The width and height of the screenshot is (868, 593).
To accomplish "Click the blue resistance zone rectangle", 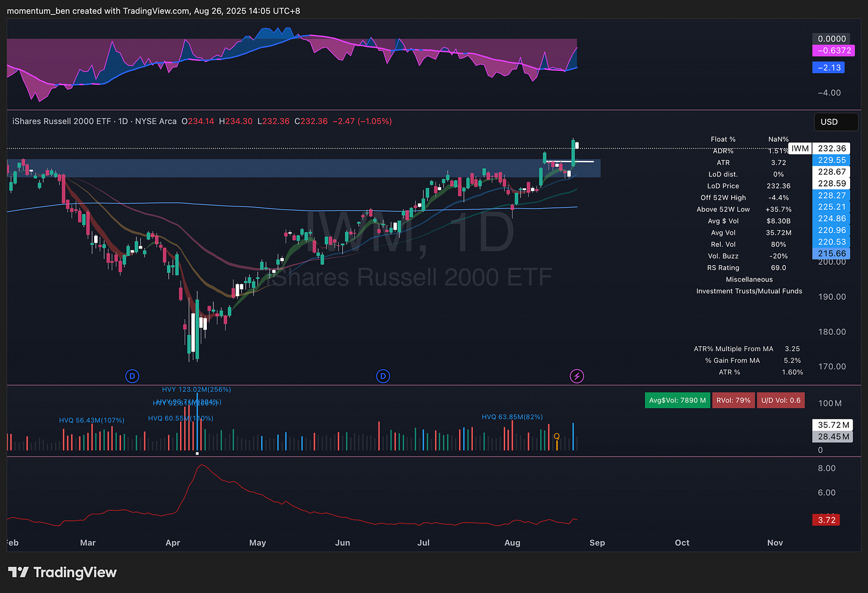I will tap(303, 168).
